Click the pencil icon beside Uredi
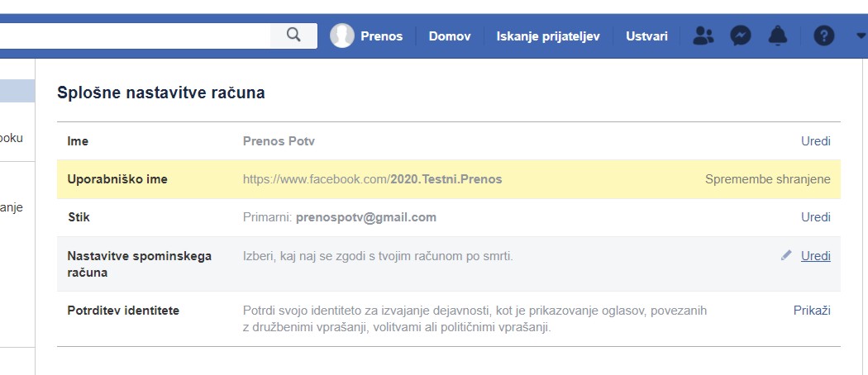This screenshot has height=375, width=868. [786, 256]
